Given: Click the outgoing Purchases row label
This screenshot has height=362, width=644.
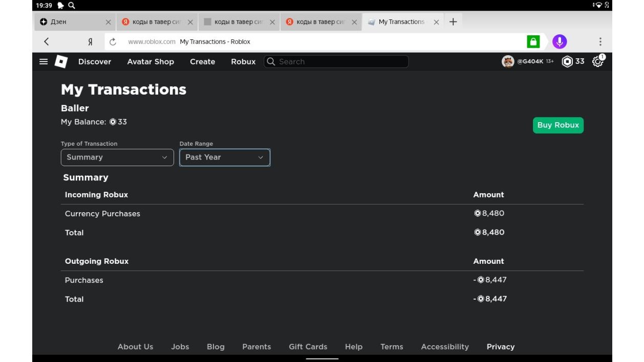Looking at the screenshot, I should [x=84, y=280].
